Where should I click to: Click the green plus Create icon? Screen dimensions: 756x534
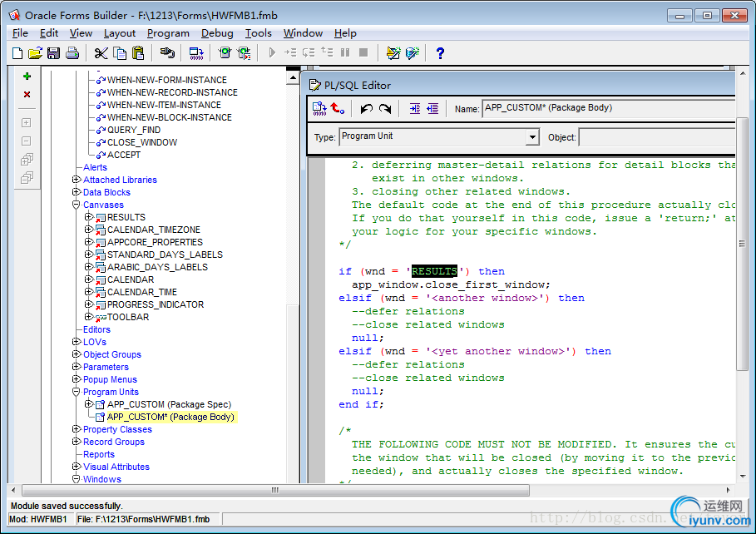pos(27,77)
